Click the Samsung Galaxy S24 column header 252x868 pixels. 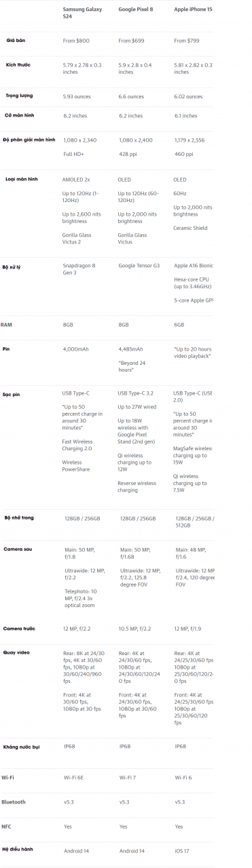pyautogui.click(x=82, y=12)
